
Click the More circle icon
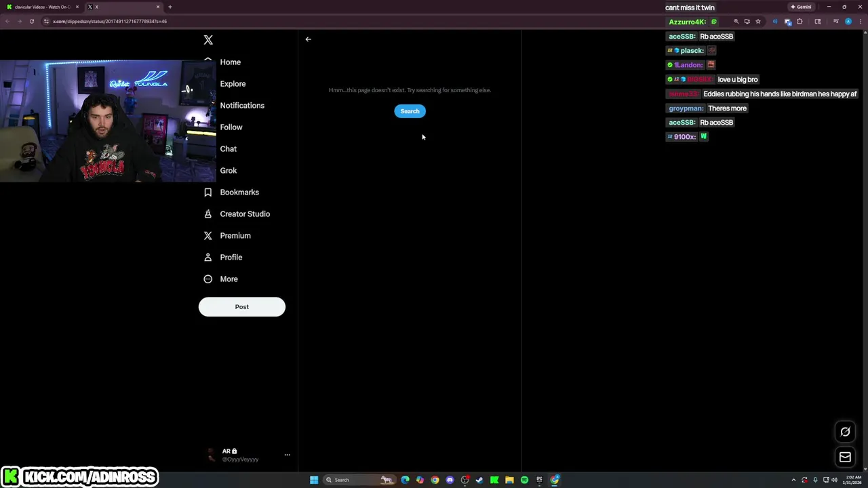point(208,279)
